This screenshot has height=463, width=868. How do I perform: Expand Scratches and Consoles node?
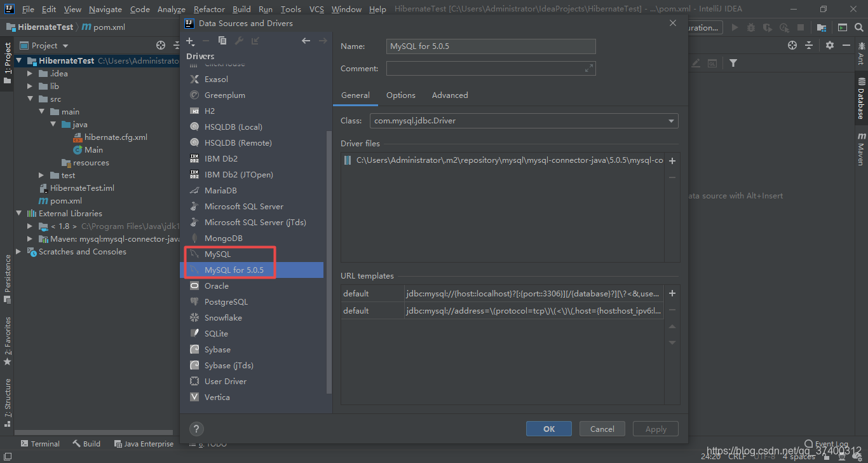pyautogui.click(x=19, y=252)
